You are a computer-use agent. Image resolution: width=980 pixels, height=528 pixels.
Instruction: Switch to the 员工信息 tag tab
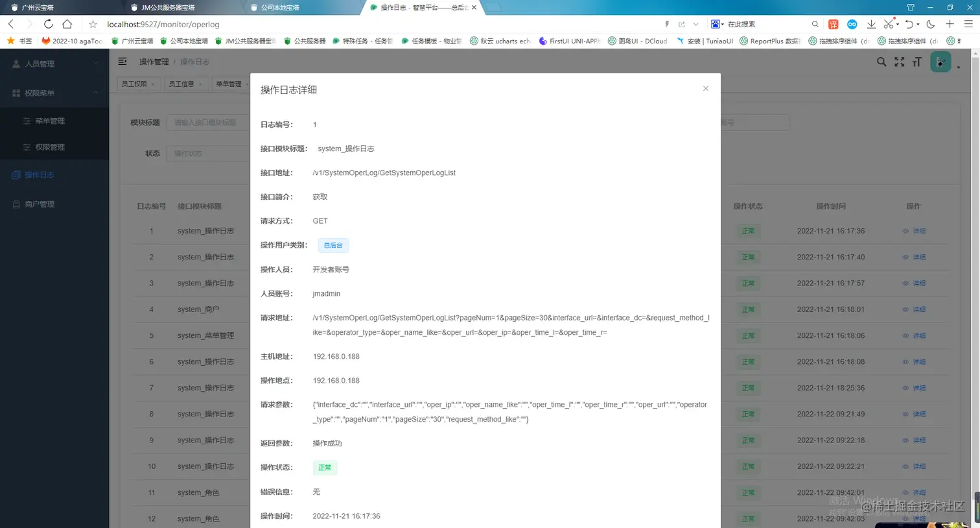(183, 84)
